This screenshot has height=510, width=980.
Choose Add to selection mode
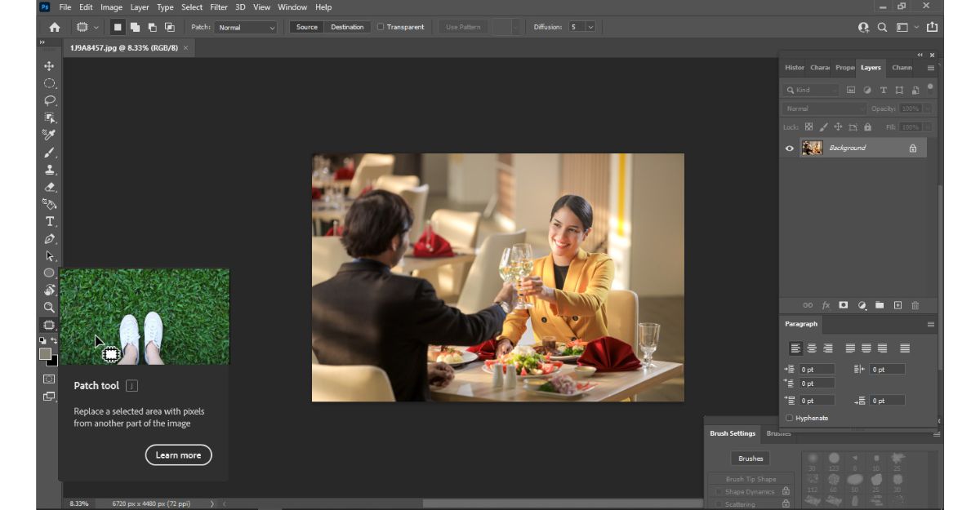coord(135,27)
